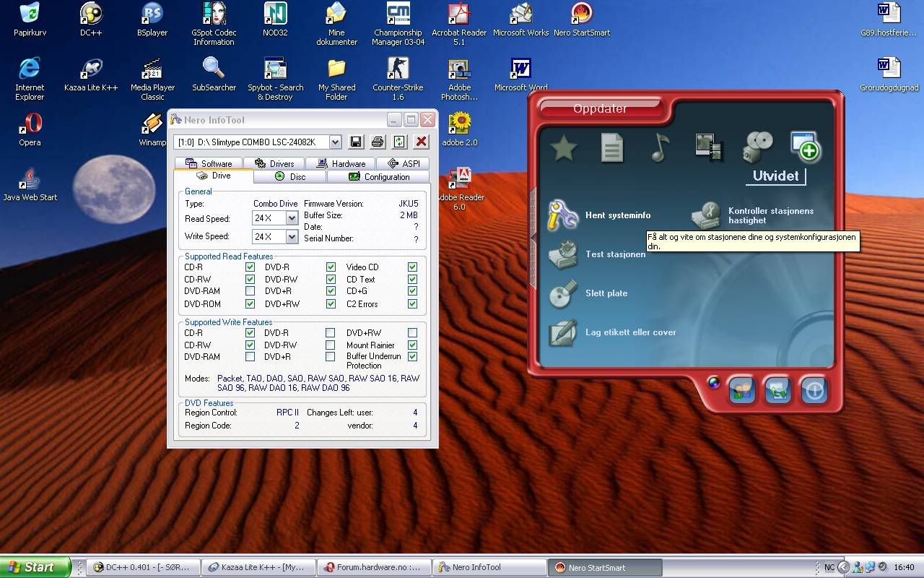924x578 pixels.
Task: Click the red X exit icon in InfoTool toolbar
Action: click(x=422, y=142)
